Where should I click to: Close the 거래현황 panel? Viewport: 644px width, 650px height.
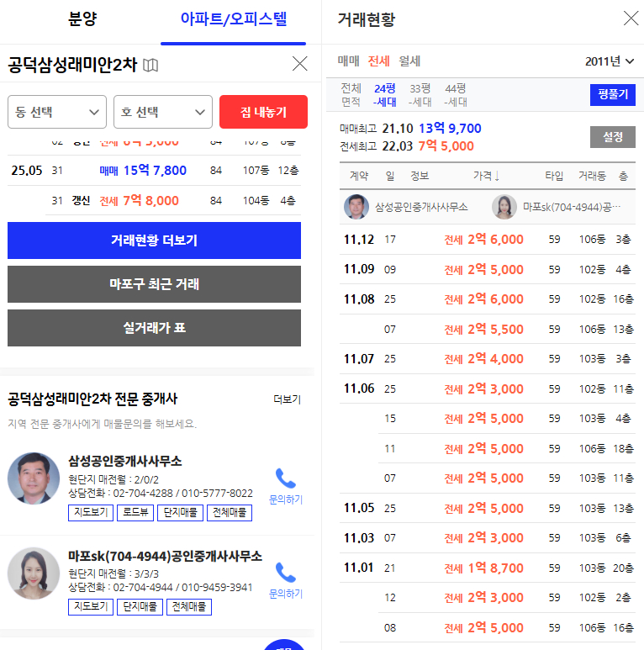pyautogui.click(x=631, y=18)
